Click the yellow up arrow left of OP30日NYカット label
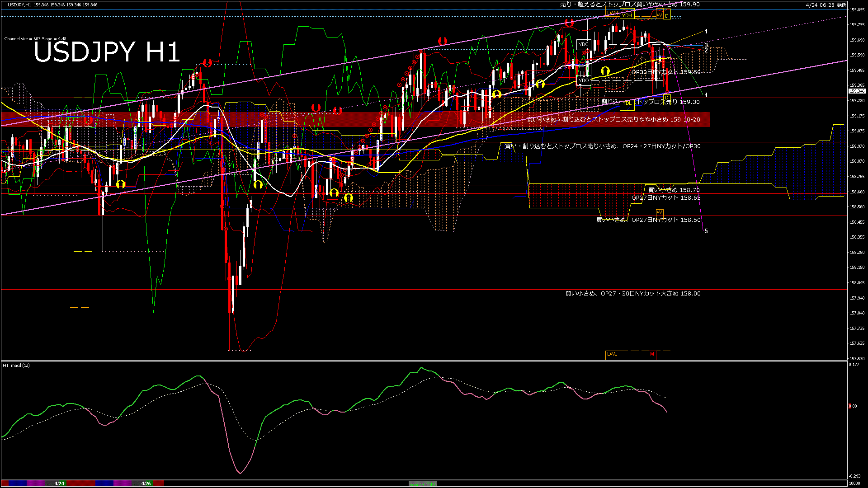The height and width of the screenshot is (488, 868). coord(605,71)
